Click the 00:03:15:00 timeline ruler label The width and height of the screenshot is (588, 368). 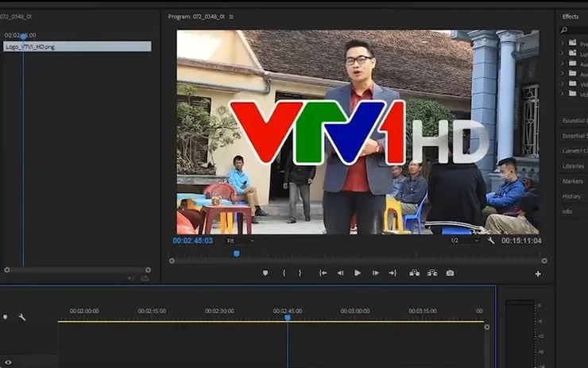click(x=423, y=311)
